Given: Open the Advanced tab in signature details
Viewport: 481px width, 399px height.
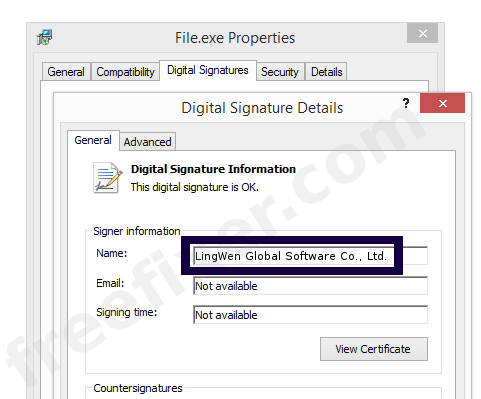Looking at the screenshot, I should [147, 142].
